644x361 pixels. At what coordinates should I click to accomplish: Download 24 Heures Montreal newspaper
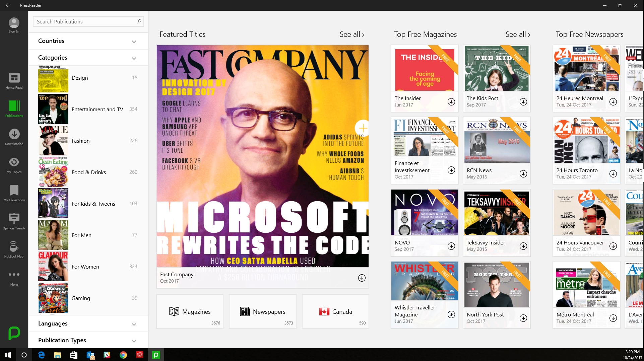pos(614,102)
